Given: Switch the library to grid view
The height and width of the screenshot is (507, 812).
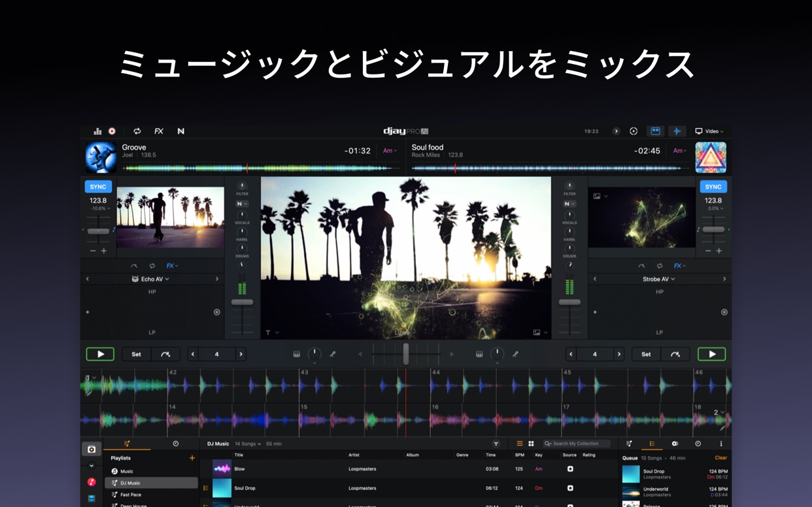Looking at the screenshot, I should click(x=531, y=443).
